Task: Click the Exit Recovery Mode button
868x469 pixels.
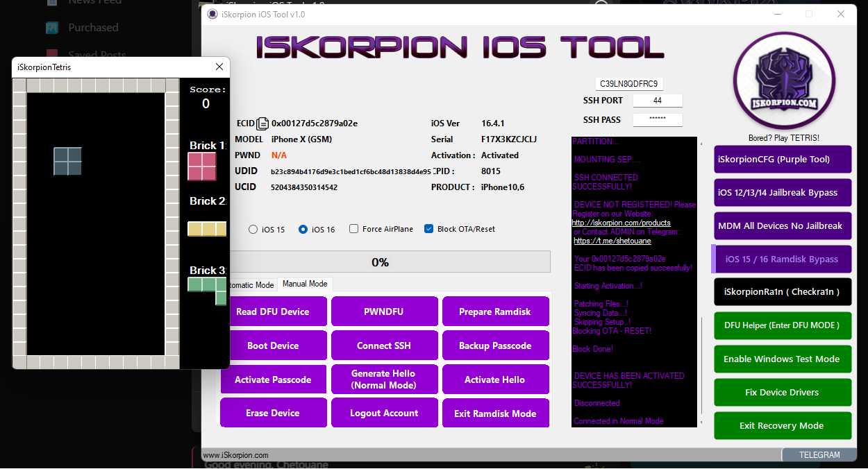Action: [783, 425]
